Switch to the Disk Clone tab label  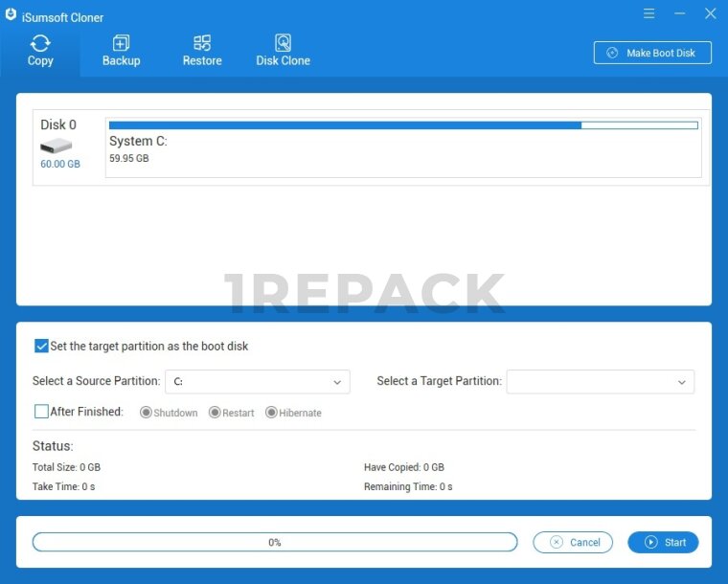283,61
